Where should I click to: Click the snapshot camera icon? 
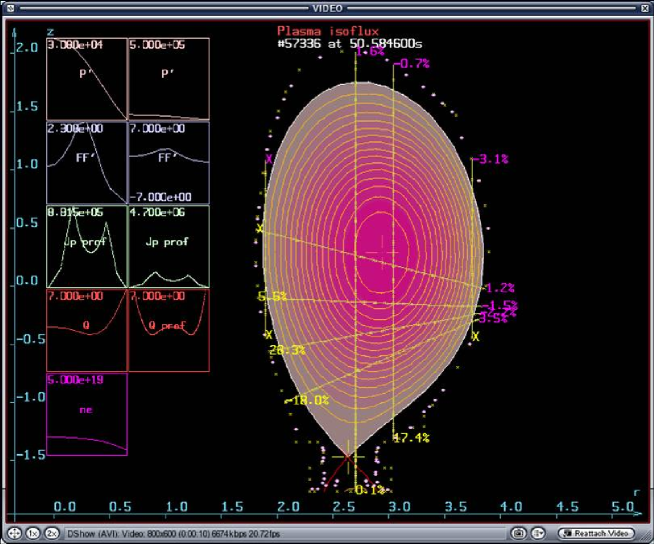coord(520,533)
